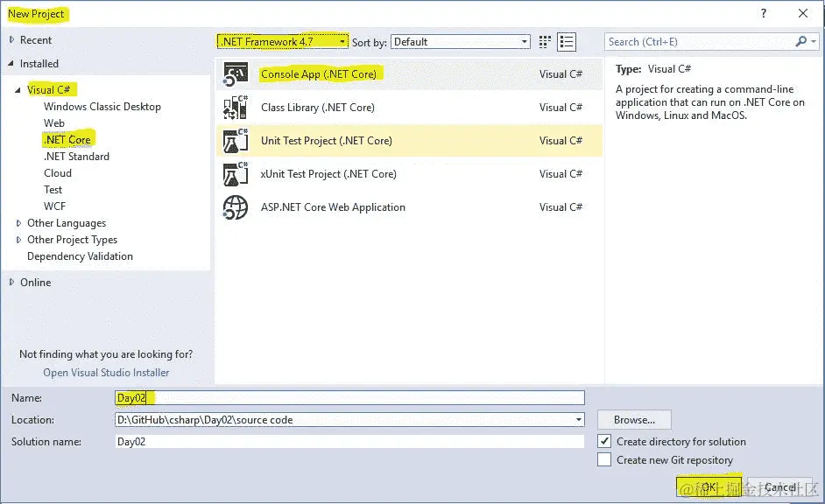Expand the Other Languages node
The width and height of the screenshot is (825, 504).
pos(19,223)
